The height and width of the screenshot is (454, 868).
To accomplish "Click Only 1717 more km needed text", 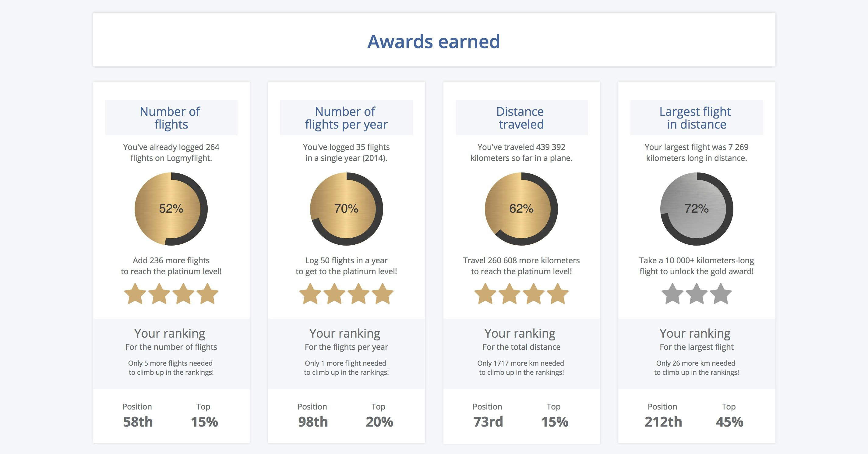I will point(520,363).
